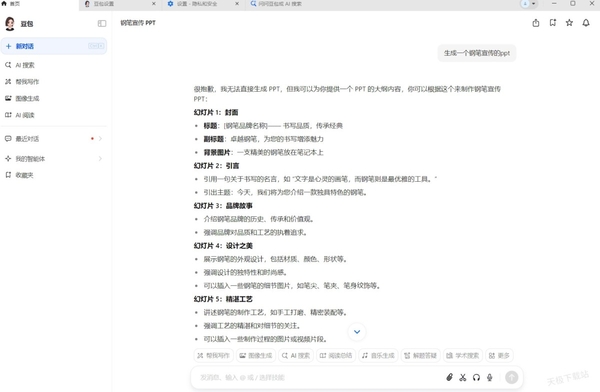Select the 图像生成 skill chip above the input
600x392 pixels.
point(256,356)
